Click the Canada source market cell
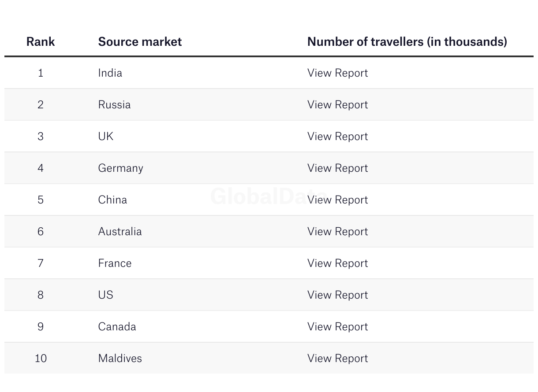 click(117, 326)
